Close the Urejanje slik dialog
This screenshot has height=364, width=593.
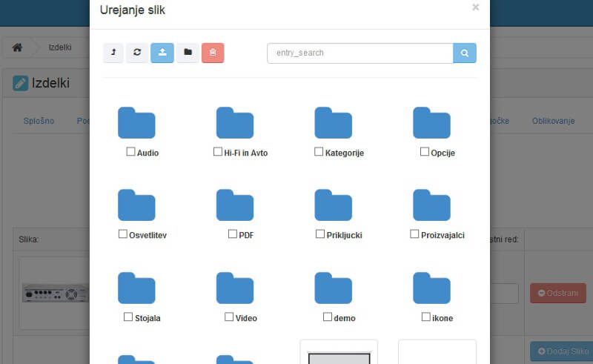[x=475, y=7]
